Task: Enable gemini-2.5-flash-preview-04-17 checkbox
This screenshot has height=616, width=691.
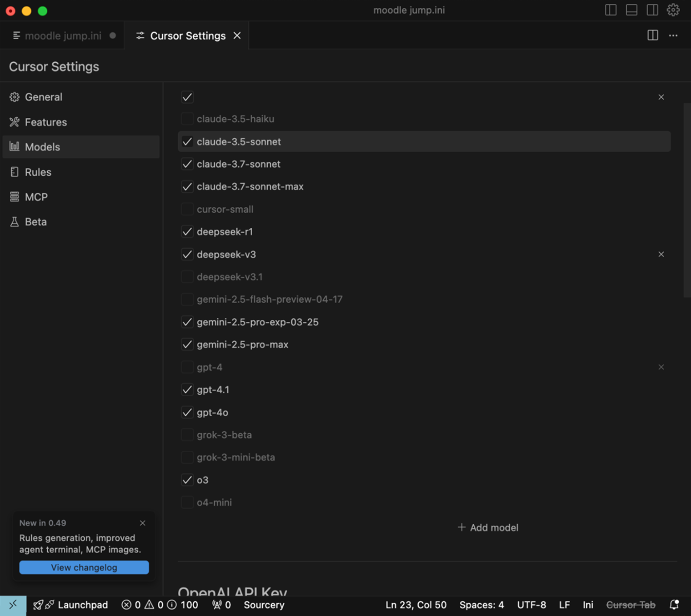Action: click(187, 299)
